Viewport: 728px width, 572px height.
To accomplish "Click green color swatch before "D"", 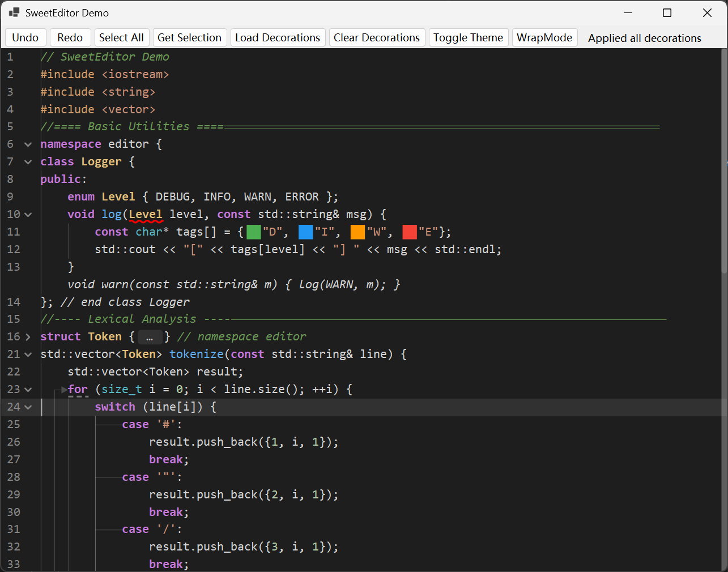I will pos(254,232).
